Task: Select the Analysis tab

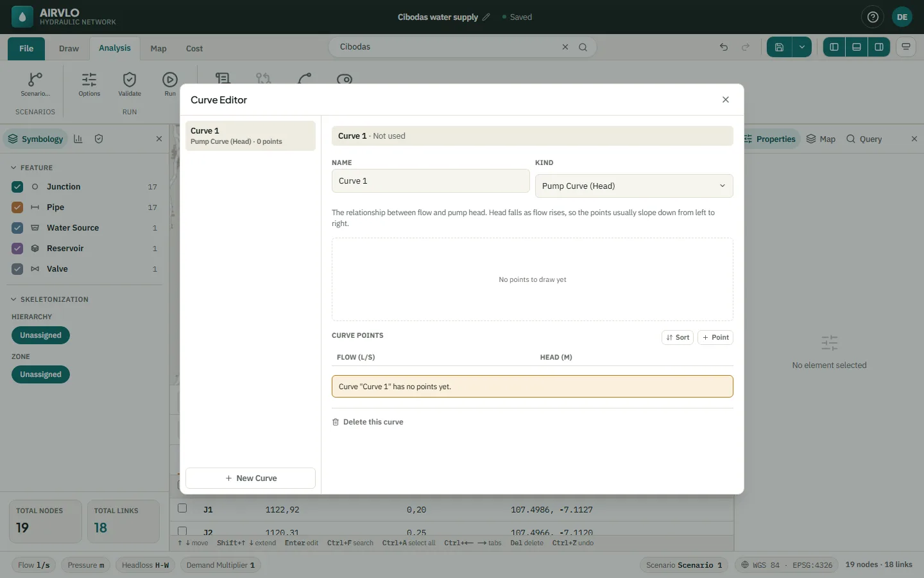Action: coord(115,48)
